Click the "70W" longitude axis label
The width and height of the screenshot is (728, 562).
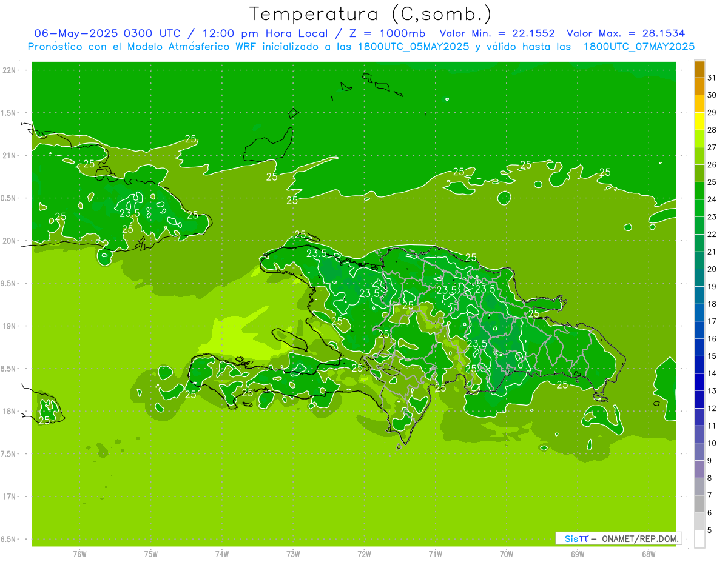click(x=507, y=554)
